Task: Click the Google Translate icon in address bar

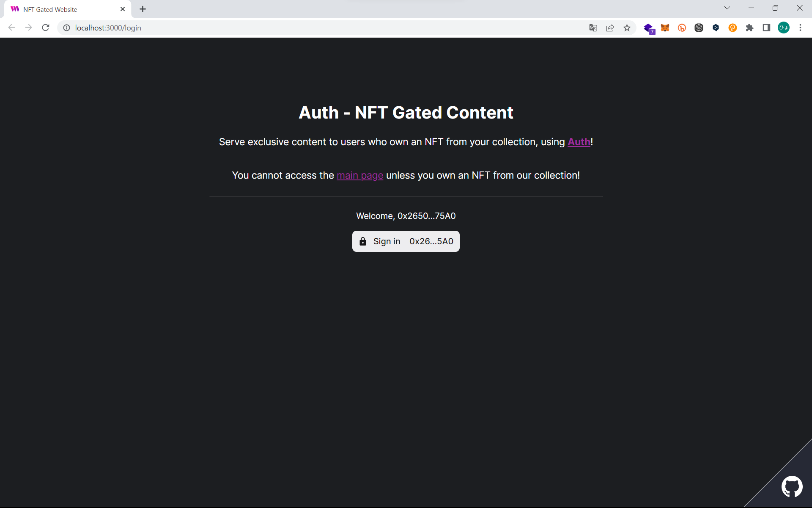Action: 593,28
